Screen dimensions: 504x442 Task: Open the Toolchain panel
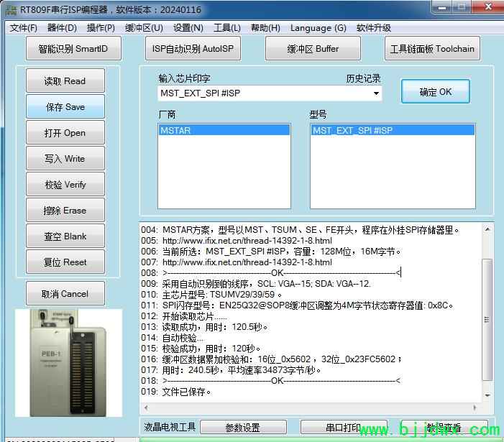click(x=432, y=49)
